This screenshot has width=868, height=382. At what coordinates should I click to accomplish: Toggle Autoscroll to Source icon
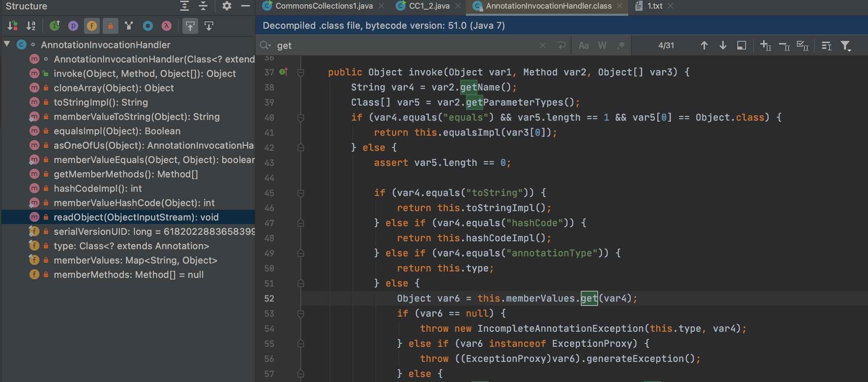tap(190, 26)
